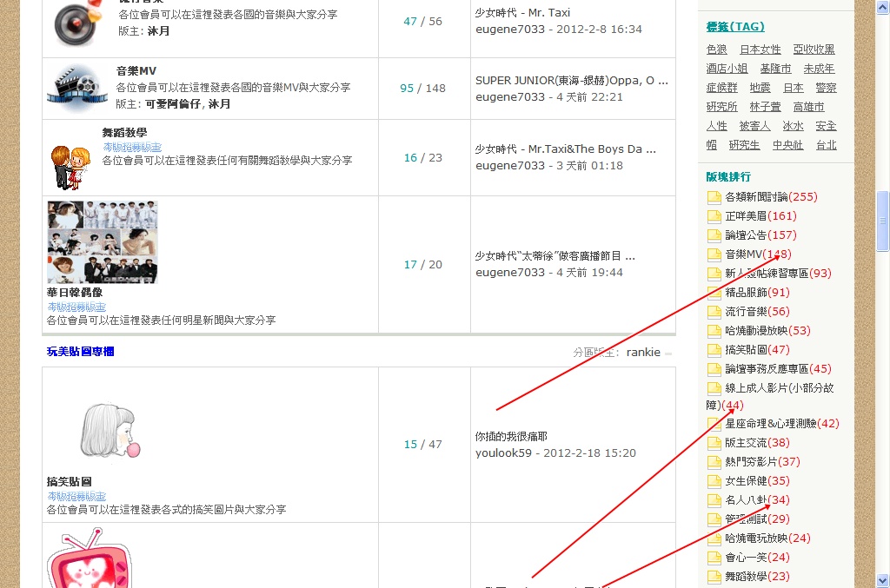890x588 pixels.
Task: Click folder icon beside 搞笑貼圖(47)
Action: coord(714,350)
